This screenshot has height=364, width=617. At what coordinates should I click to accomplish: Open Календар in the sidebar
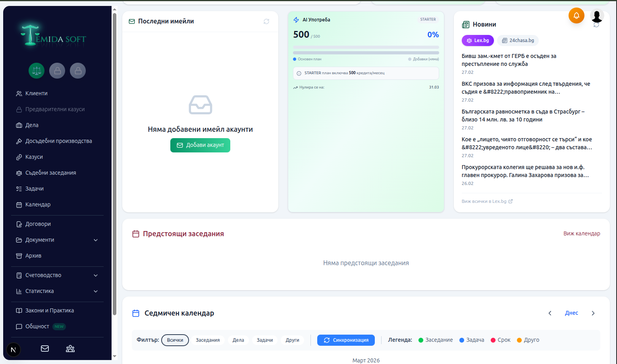coord(58,204)
